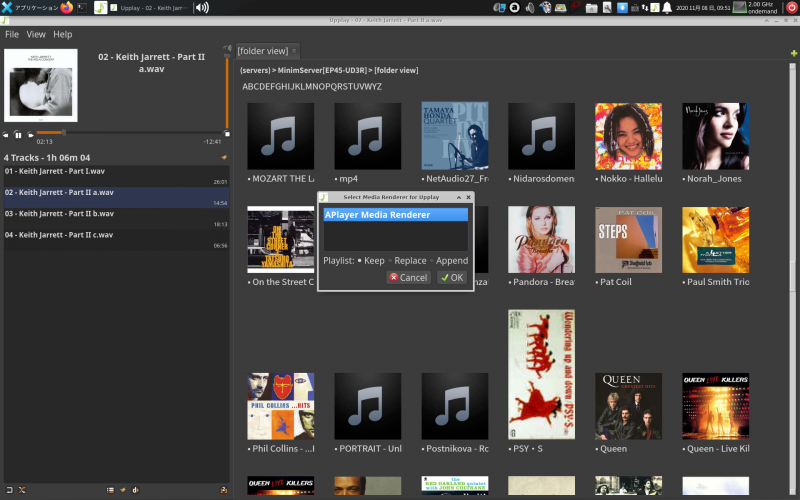The width and height of the screenshot is (800, 500).
Task: Open the View menu
Action: 36,34
